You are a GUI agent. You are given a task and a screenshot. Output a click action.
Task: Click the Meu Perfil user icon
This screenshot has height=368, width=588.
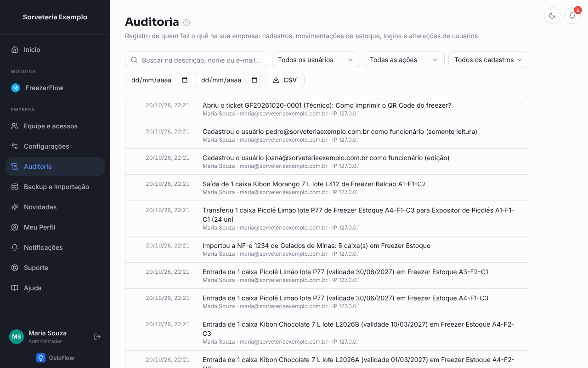click(x=15, y=227)
